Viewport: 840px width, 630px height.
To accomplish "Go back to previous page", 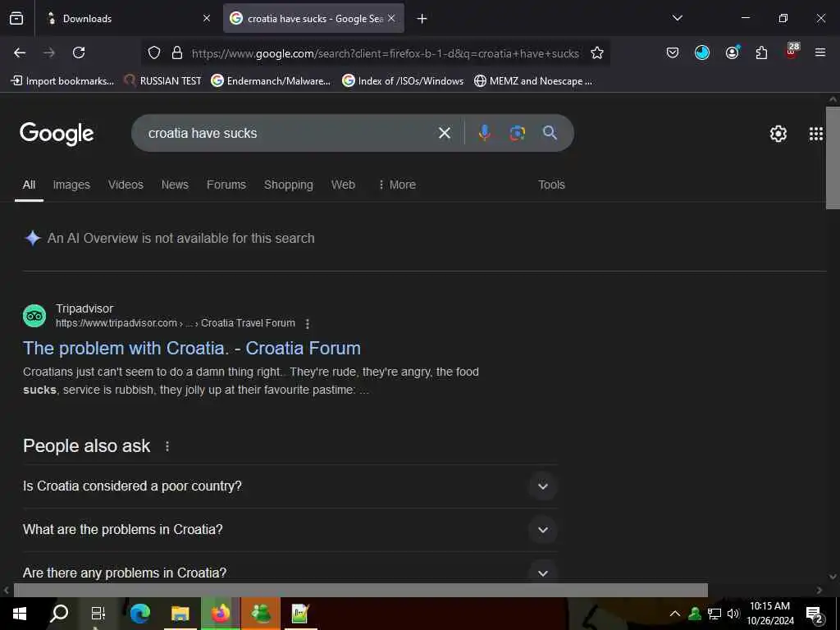I will 20,52.
